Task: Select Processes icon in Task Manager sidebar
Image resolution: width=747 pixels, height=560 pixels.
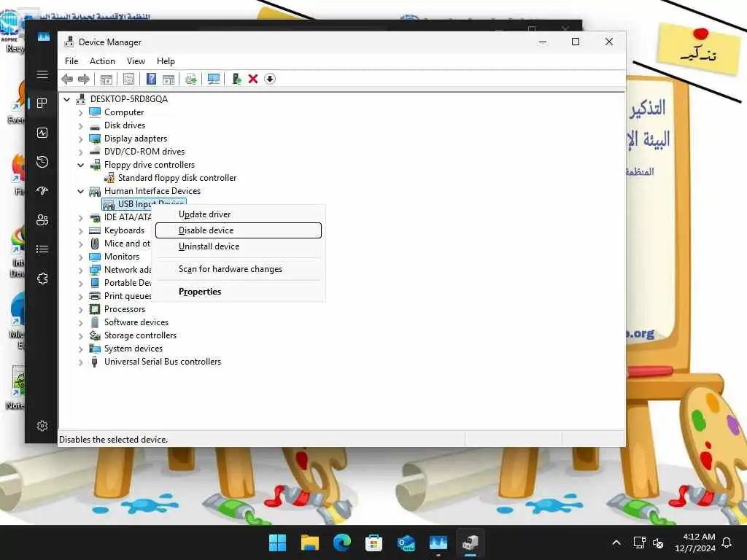Action: point(42,104)
